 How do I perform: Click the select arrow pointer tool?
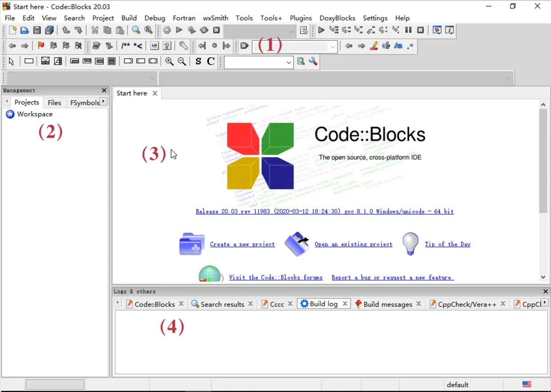(x=12, y=62)
